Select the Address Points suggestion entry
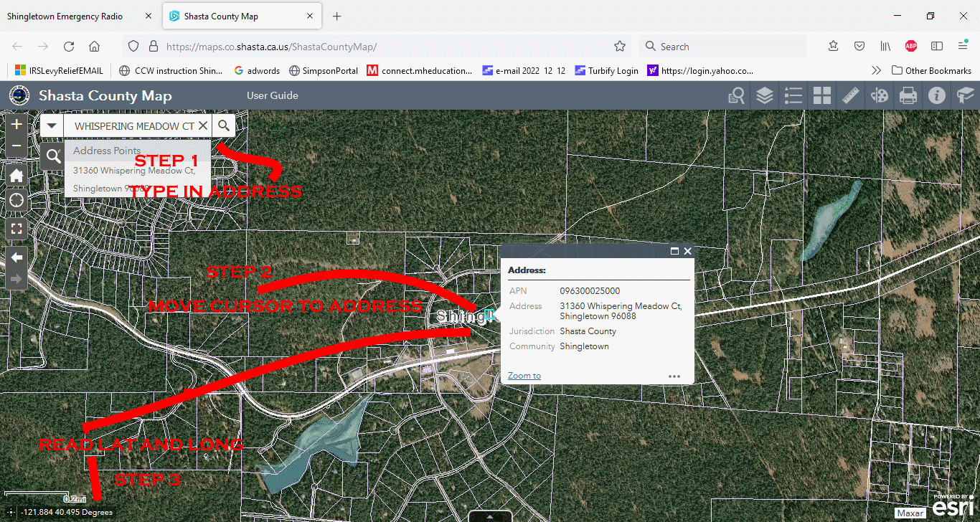 (105, 151)
